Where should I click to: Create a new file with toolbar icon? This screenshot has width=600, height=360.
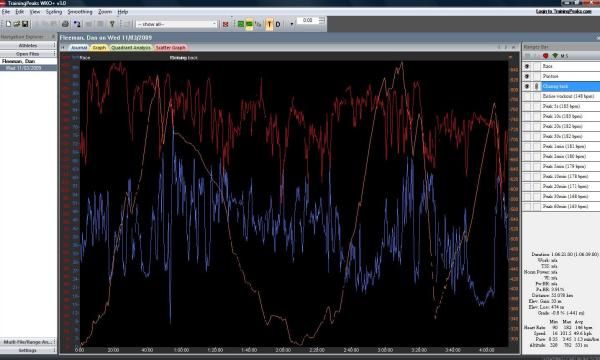(x=8, y=24)
